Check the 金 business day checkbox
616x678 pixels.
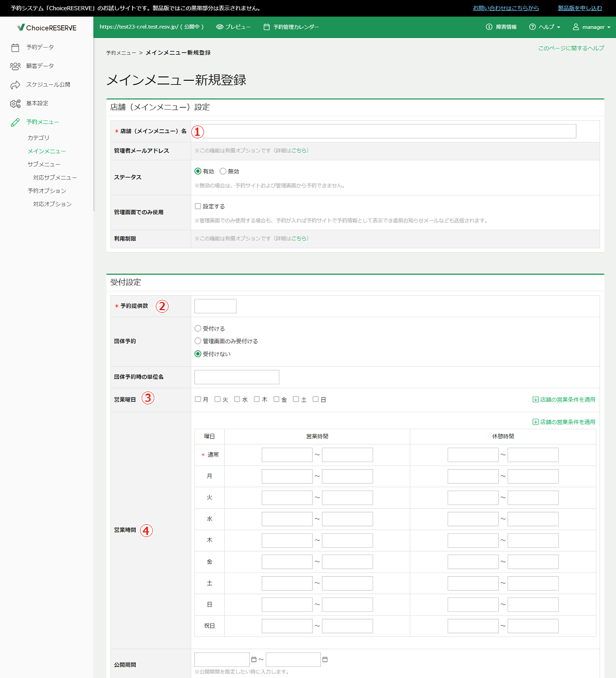(x=276, y=399)
